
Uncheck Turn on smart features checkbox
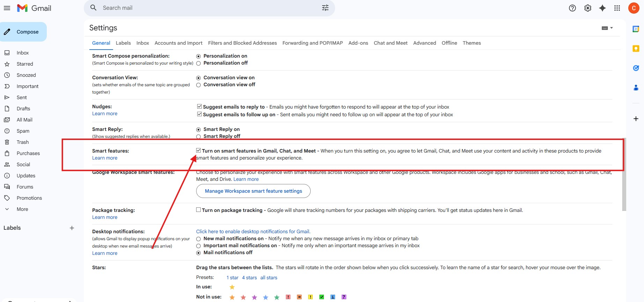(199, 150)
